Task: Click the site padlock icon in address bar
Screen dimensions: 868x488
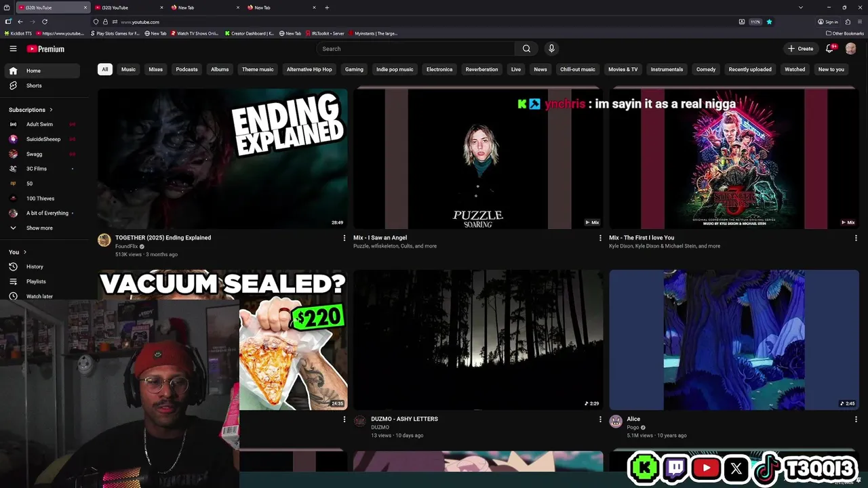Action: point(105,22)
